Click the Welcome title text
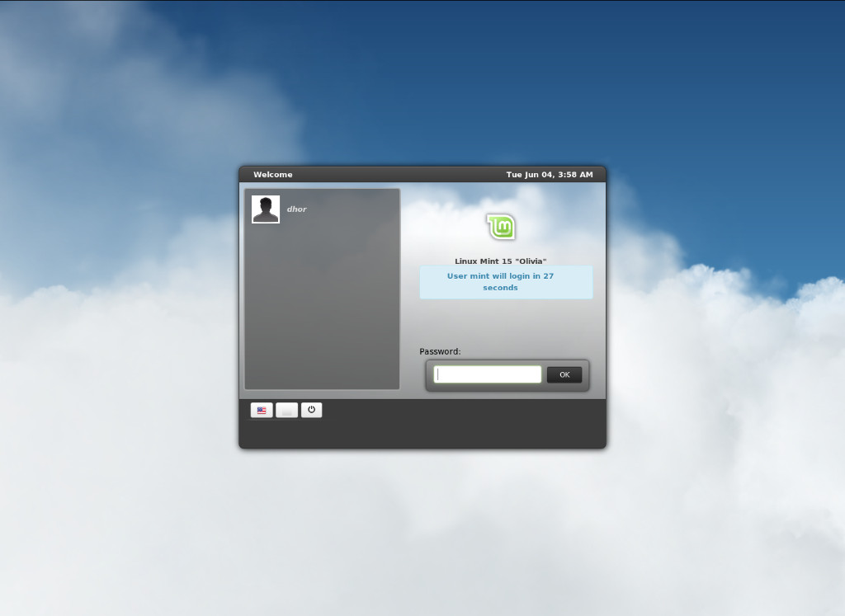 click(272, 175)
